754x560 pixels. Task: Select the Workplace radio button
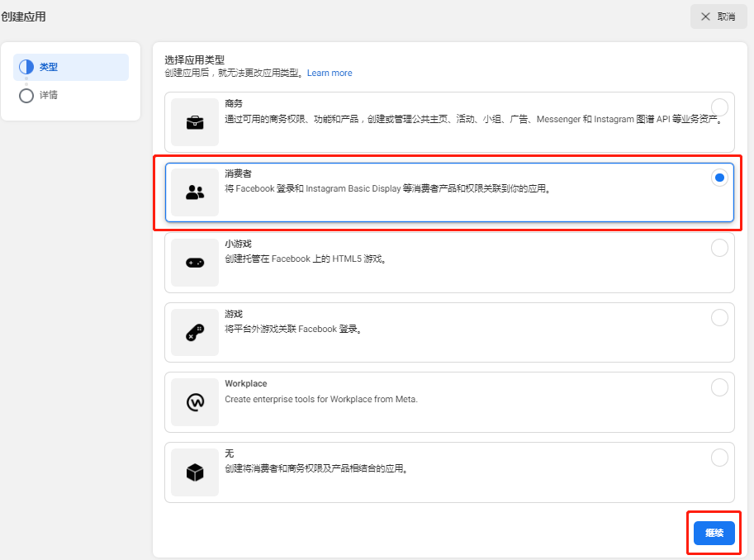tap(719, 387)
